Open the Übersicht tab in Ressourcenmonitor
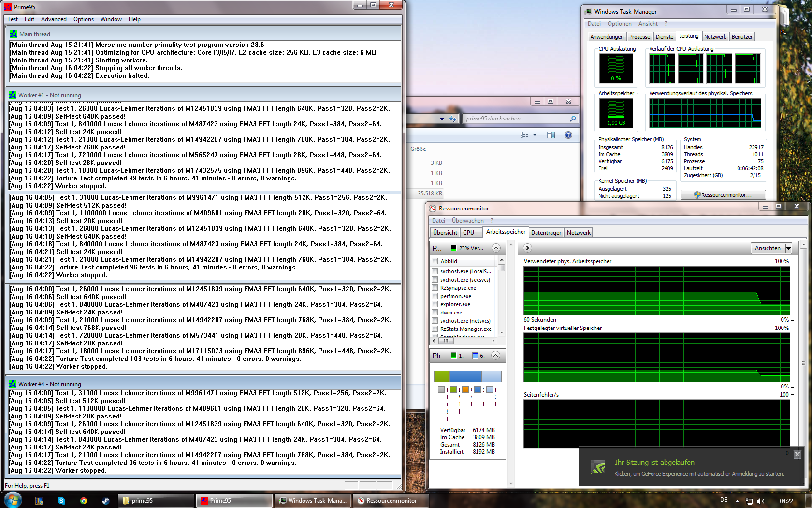812x508 pixels. point(445,233)
